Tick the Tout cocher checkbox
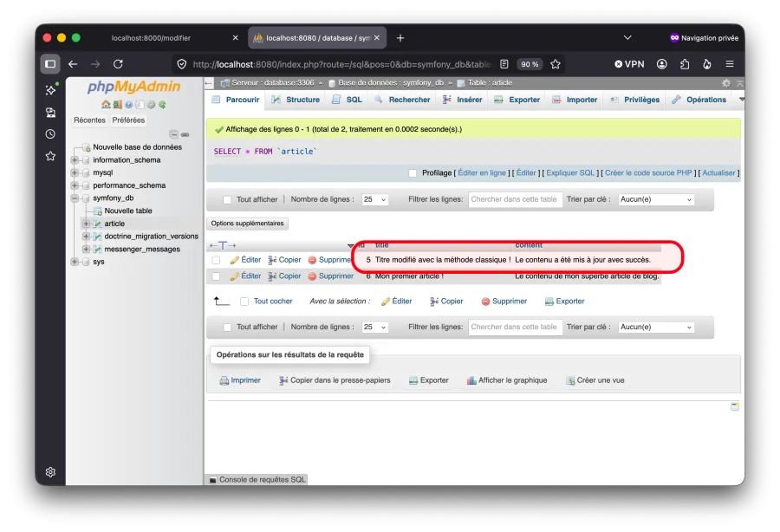780x532 pixels. point(244,302)
